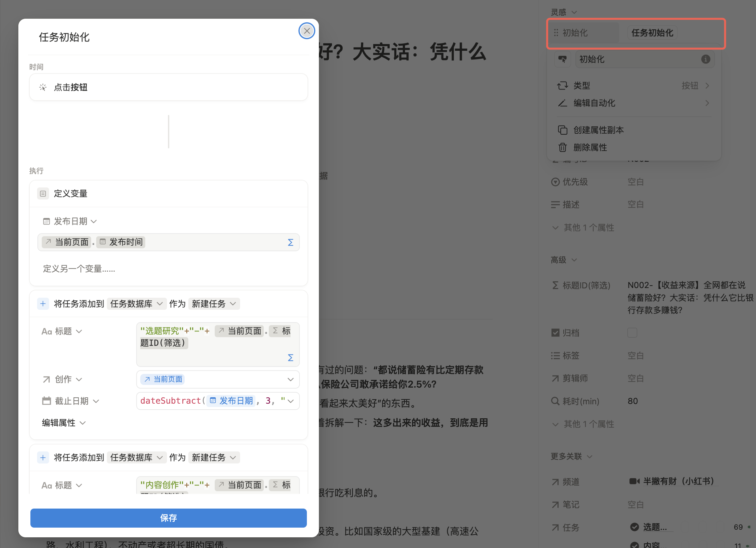Click the trash icon for 删除属性

(x=563, y=147)
